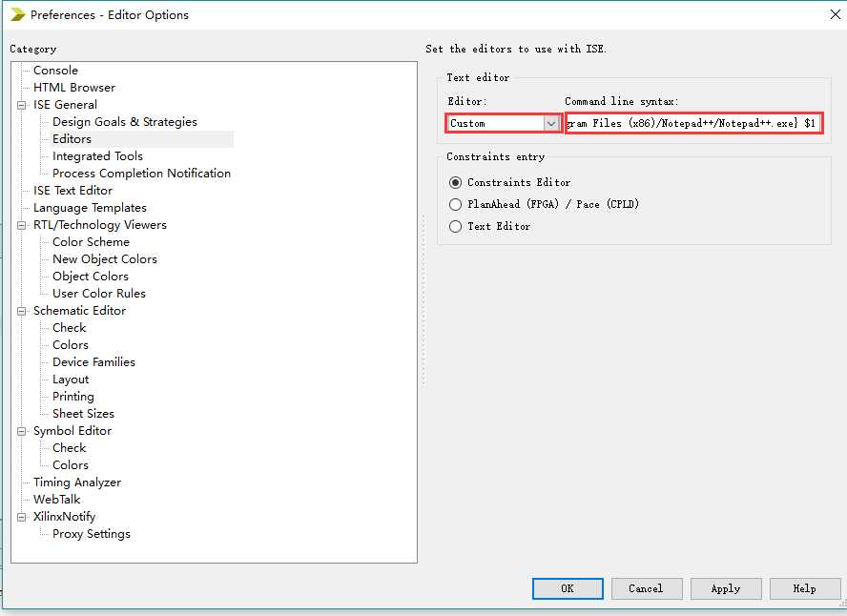Open Help for editor options
This screenshot has width=847, height=616.
[x=805, y=588]
